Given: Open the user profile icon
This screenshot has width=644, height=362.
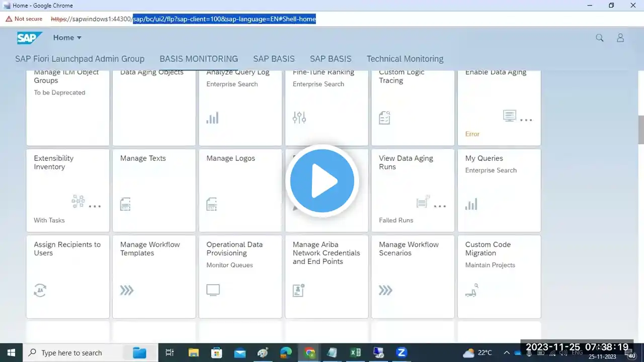Looking at the screenshot, I should 620,38.
